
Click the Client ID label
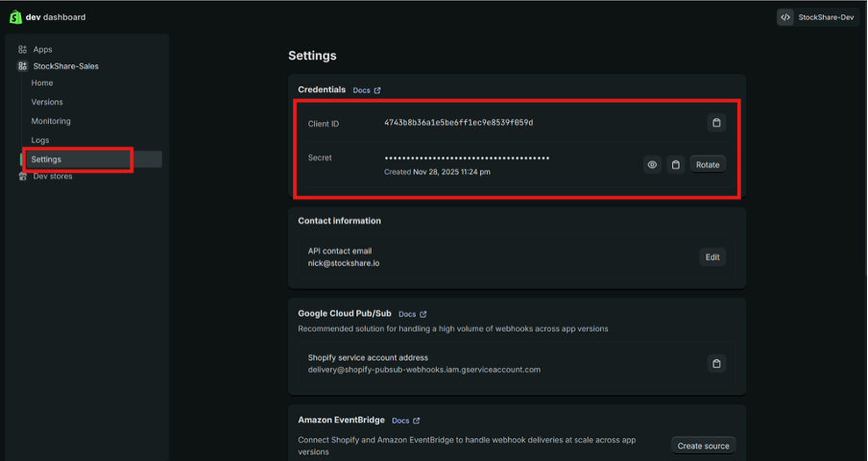point(324,124)
